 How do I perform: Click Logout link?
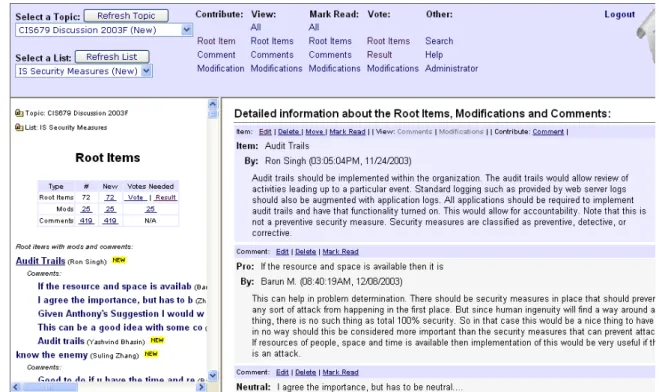(x=619, y=14)
